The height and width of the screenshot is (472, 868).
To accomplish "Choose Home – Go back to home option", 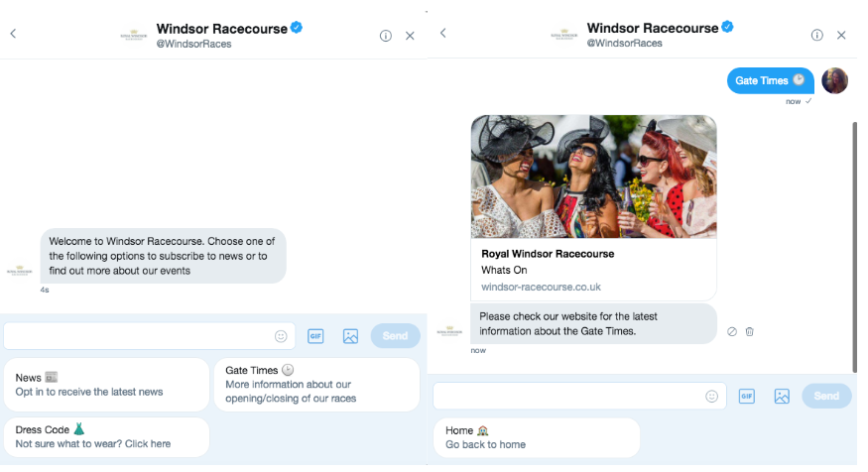I will pyautogui.click(x=537, y=437).
